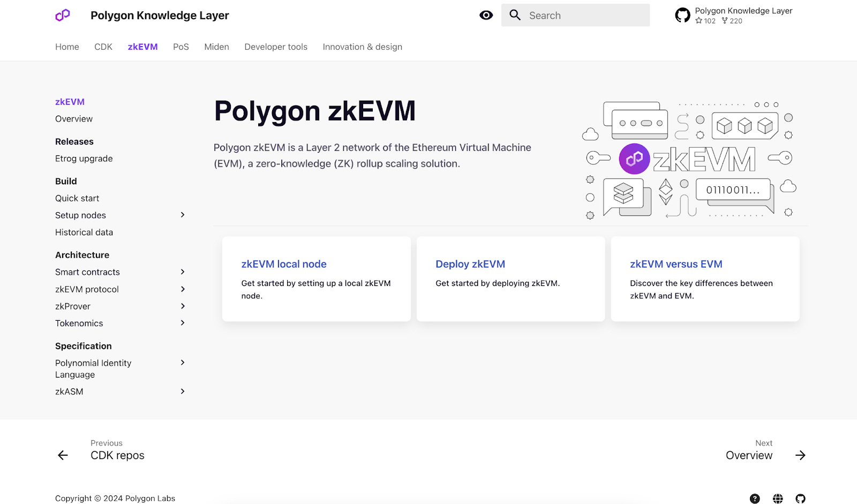857x504 pixels.
Task: Click the zkEVM banner illustration
Action: (689, 160)
